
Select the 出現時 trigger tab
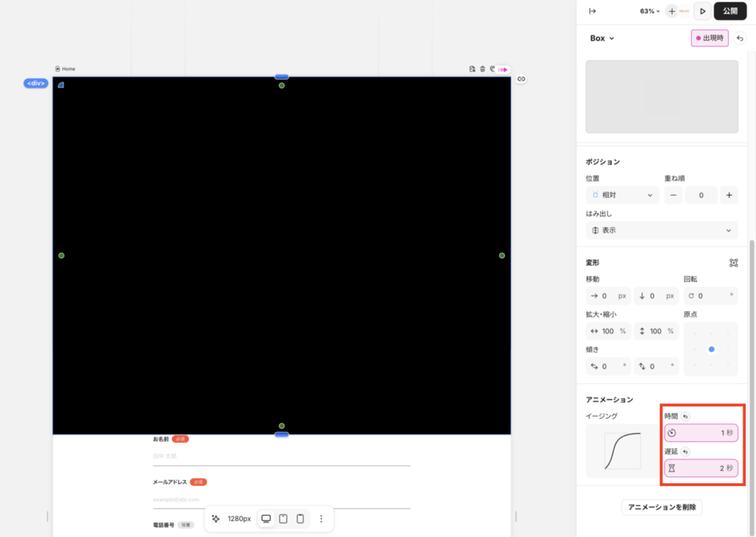[709, 38]
